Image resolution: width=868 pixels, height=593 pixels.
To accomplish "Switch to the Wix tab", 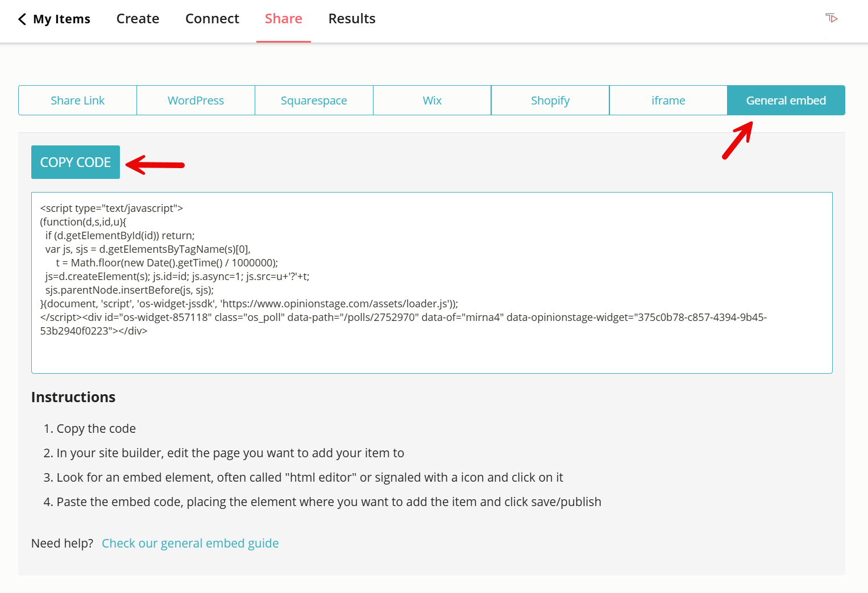I will (x=432, y=100).
